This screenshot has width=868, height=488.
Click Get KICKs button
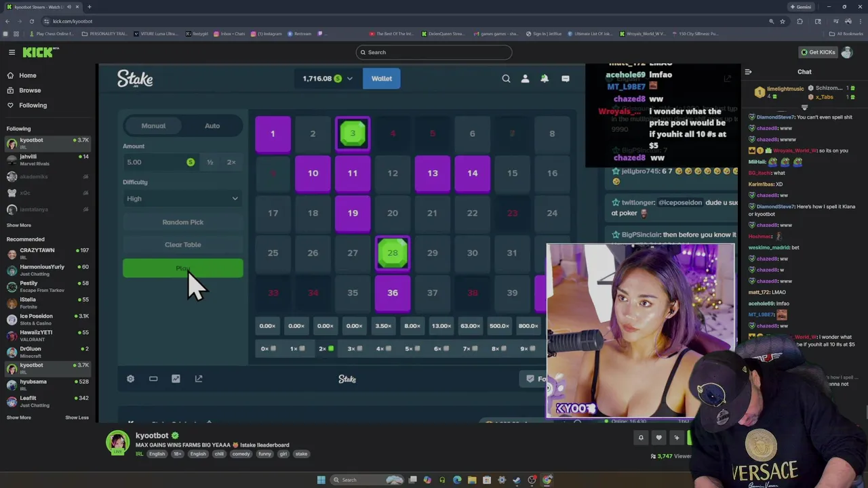click(x=818, y=52)
